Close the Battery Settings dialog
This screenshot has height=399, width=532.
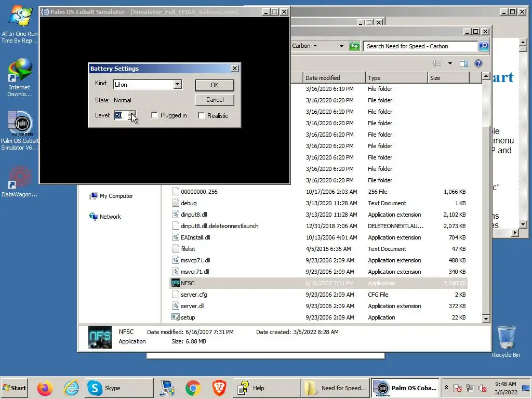235,68
